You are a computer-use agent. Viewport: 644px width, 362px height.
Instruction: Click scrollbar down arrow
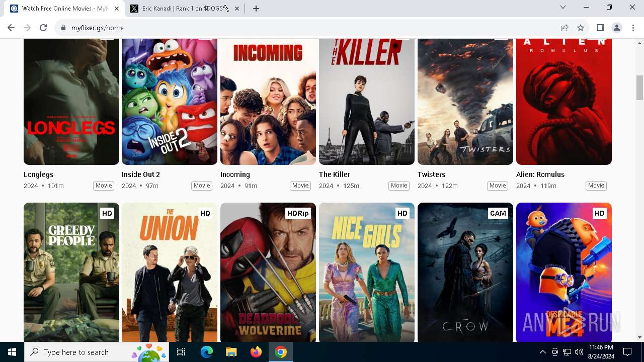click(x=640, y=337)
